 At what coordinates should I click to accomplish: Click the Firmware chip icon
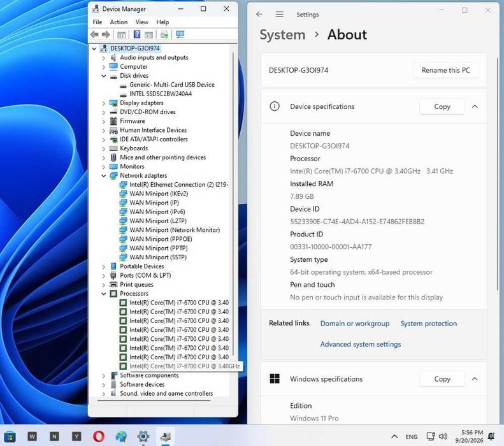click(113, 121)
